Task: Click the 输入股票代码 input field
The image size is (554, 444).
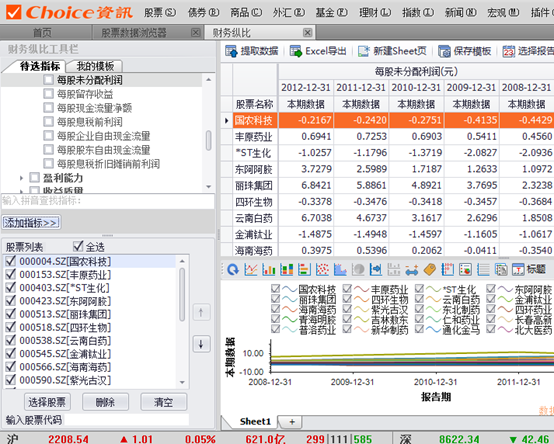Action: (126, 420)
